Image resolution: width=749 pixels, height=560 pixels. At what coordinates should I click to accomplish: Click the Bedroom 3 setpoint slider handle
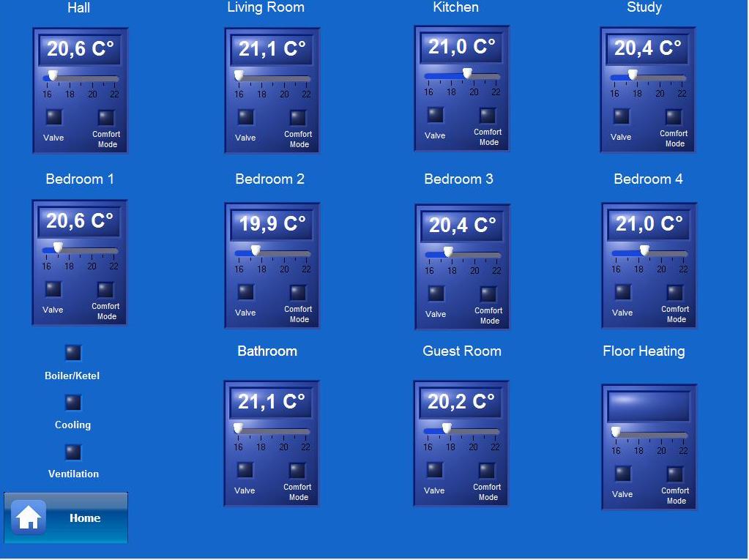448,252
